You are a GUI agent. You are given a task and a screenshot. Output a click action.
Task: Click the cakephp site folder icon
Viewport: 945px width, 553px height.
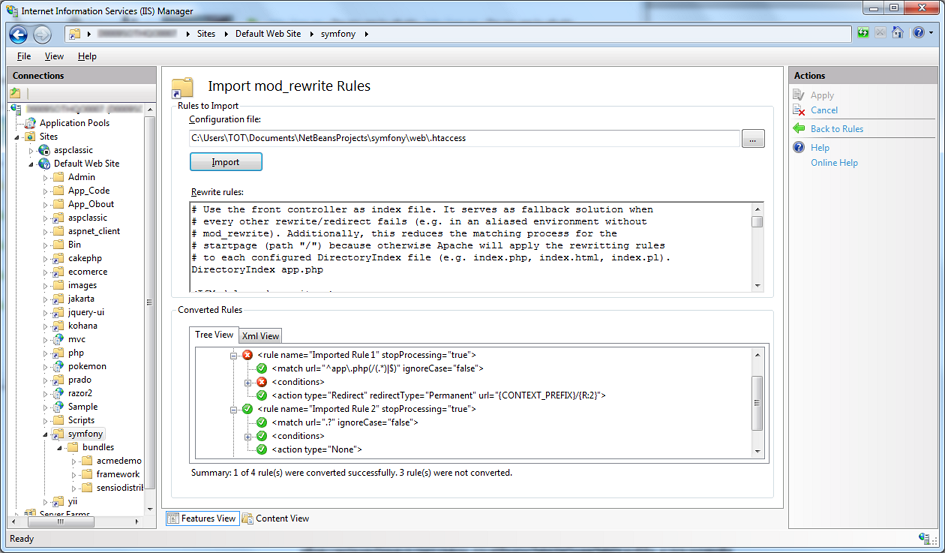(58, 258)
